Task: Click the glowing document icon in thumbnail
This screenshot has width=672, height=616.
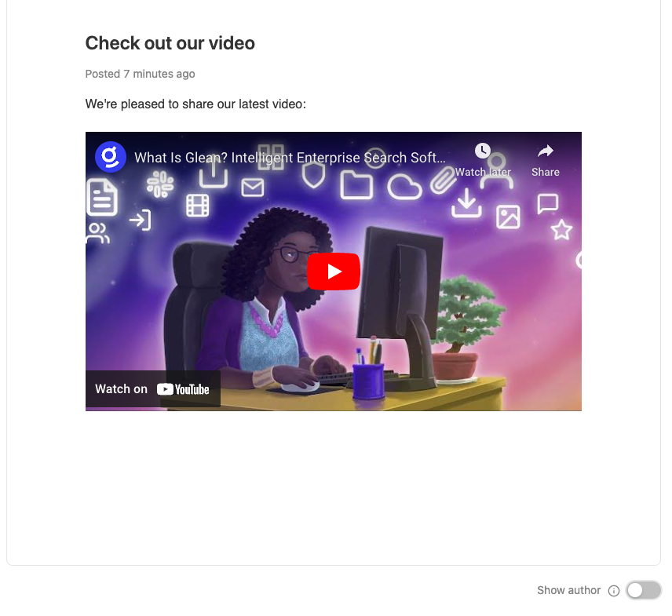Action: click(102, 197)
